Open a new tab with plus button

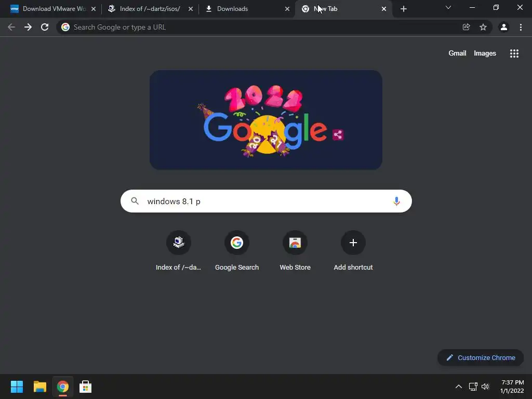coord(403,9)
